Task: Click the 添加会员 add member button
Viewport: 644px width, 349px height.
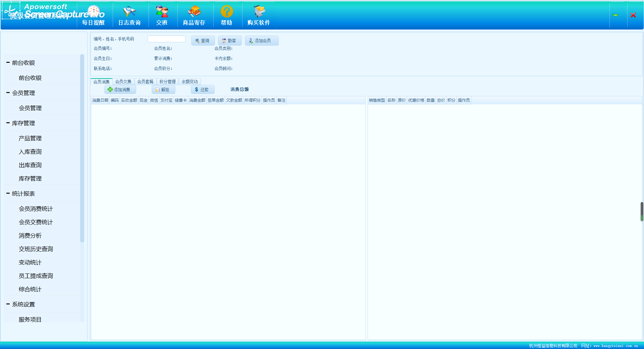Action: (261, 41)
